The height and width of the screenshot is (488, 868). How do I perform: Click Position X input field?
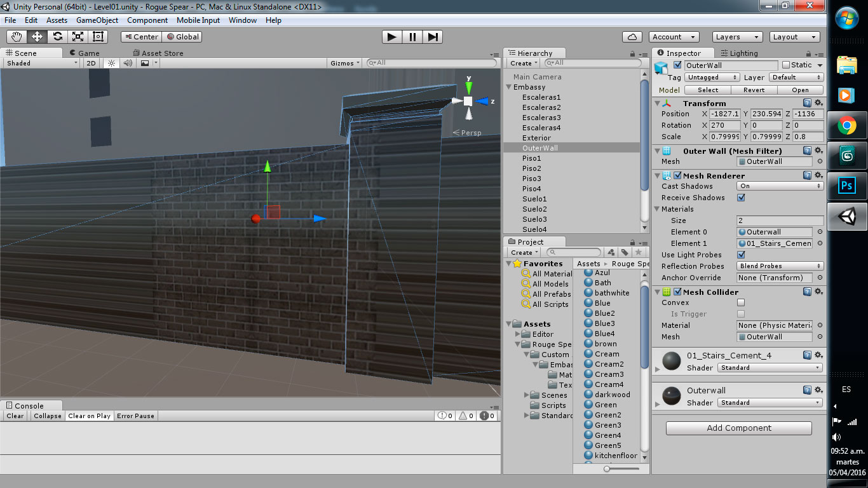(726, 114)
